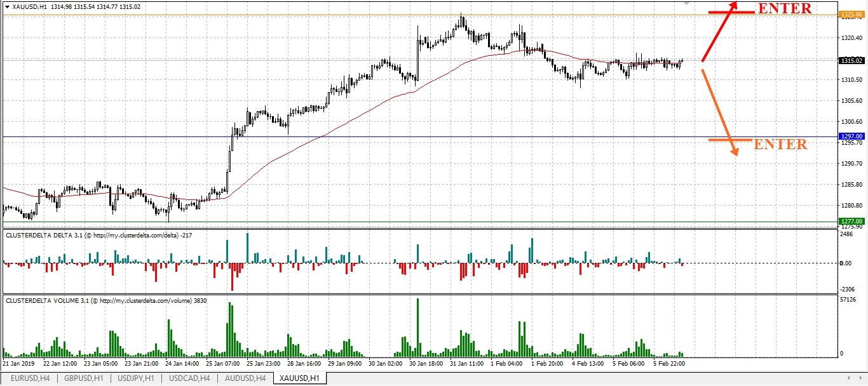Screen dimensions: 868x386
Task: Click the small arrow before XAUUSD,H1 title
Action: (x=6, y=6)
